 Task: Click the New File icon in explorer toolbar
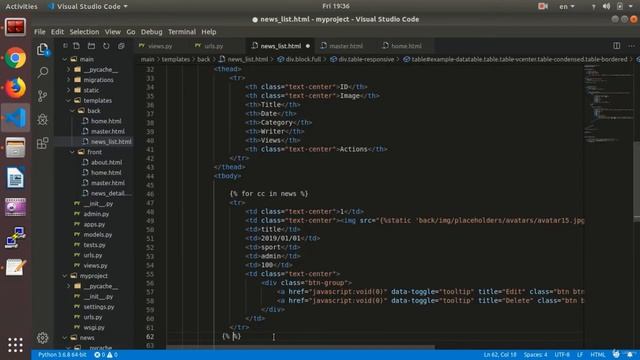(77, 46)
